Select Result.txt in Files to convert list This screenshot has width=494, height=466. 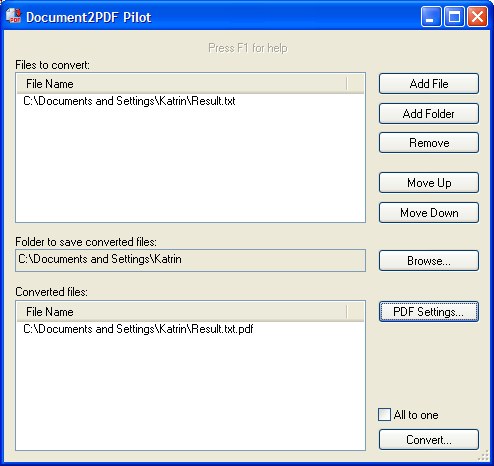pos(129,101)
